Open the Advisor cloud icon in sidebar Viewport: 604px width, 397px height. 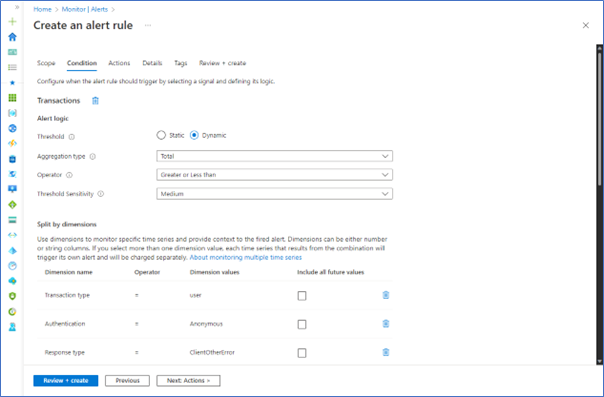click(x=12, y=281)
